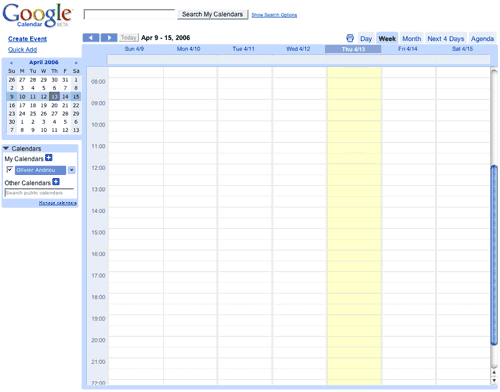Screen dimensions: 500x392
Task: Click the Tue 4/11 day header
Action: tap(243, 49)
